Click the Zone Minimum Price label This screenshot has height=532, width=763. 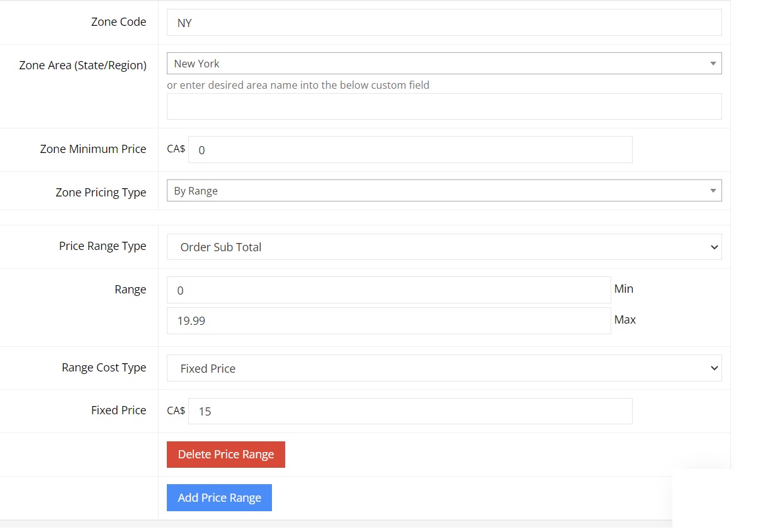[x=93, y=149]
